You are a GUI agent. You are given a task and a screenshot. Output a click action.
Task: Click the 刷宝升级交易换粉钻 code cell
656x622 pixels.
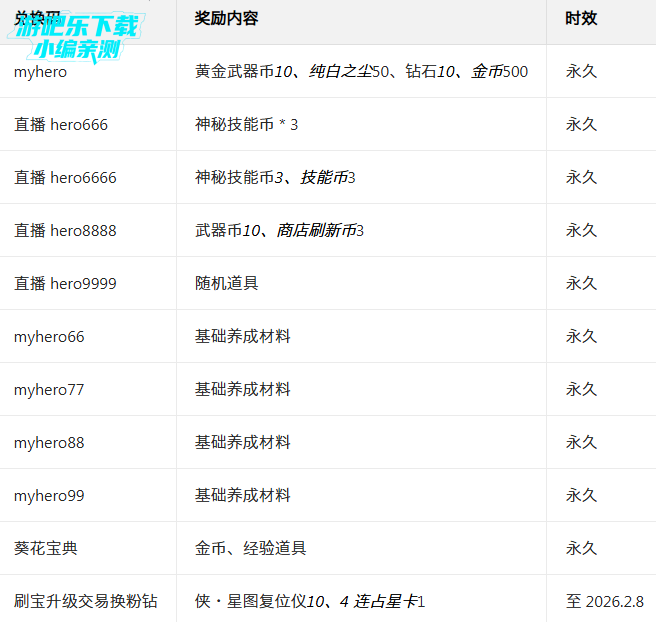tap(86, 601)
